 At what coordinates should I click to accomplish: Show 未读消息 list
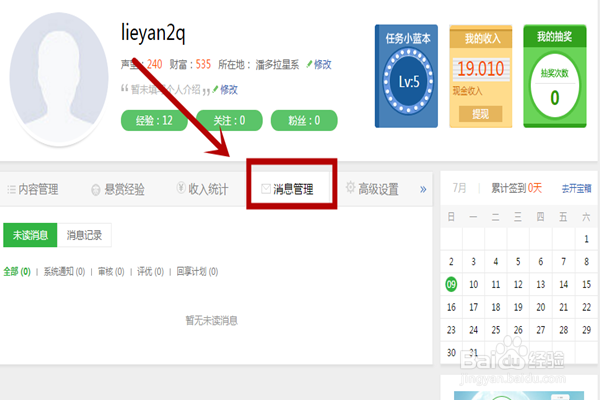pyautogui.click(x=30, y=235)
